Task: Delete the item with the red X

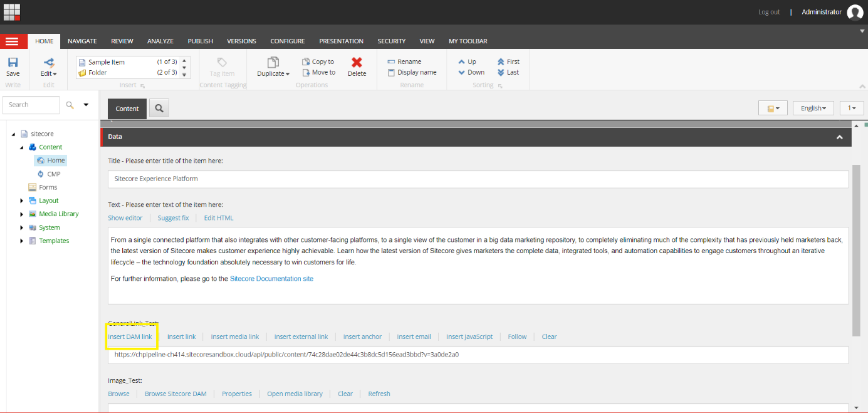Action: pyautogui.click(x=357, y=67)
